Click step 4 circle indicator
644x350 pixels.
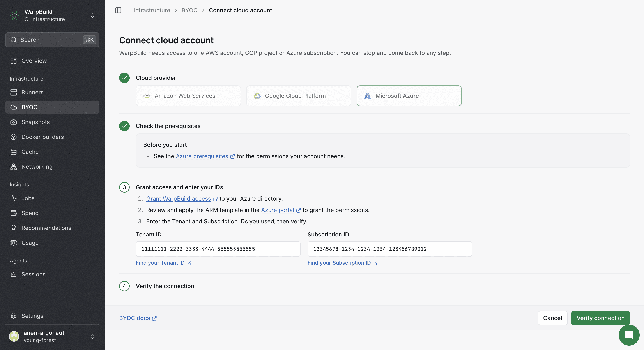coord(124,286)
